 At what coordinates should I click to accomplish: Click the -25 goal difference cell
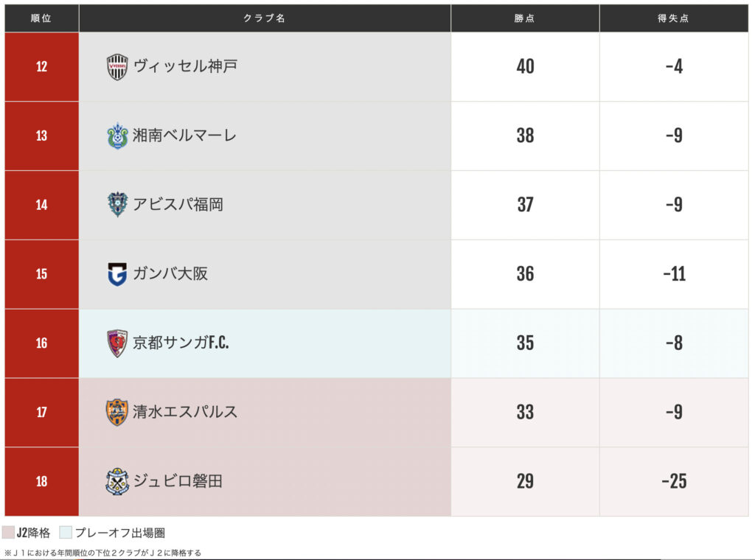coord(674,481)
